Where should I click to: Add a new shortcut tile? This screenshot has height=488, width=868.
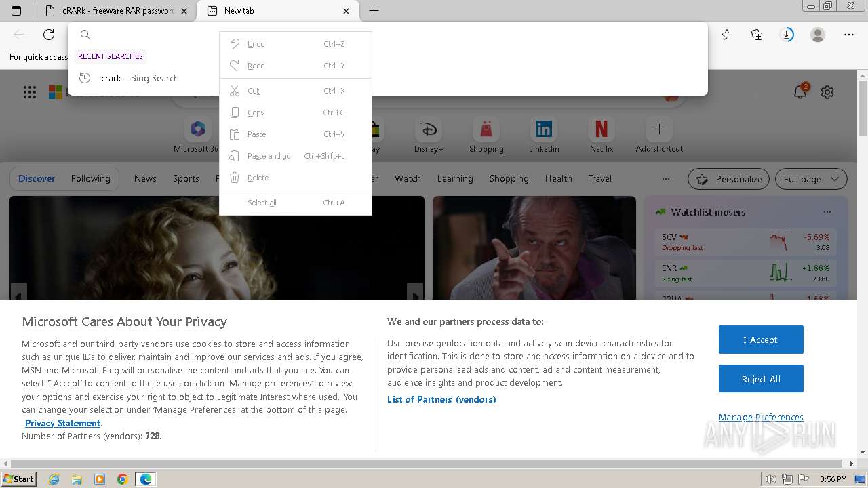659,135
